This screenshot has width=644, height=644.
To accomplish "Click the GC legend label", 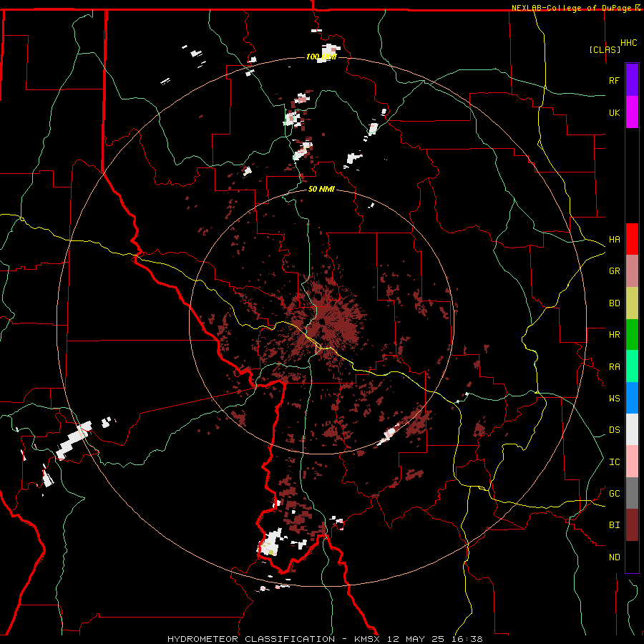I will tap(614, 493).
